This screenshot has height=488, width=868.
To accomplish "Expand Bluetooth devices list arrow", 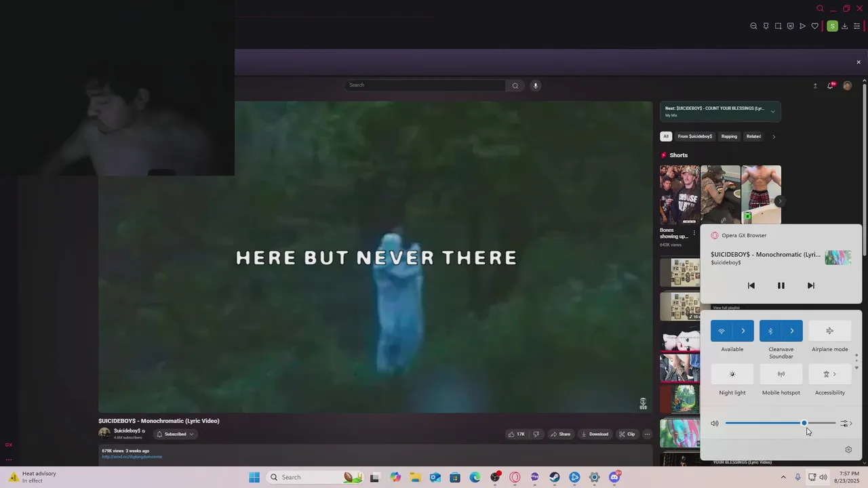I will tap(792, 331).
